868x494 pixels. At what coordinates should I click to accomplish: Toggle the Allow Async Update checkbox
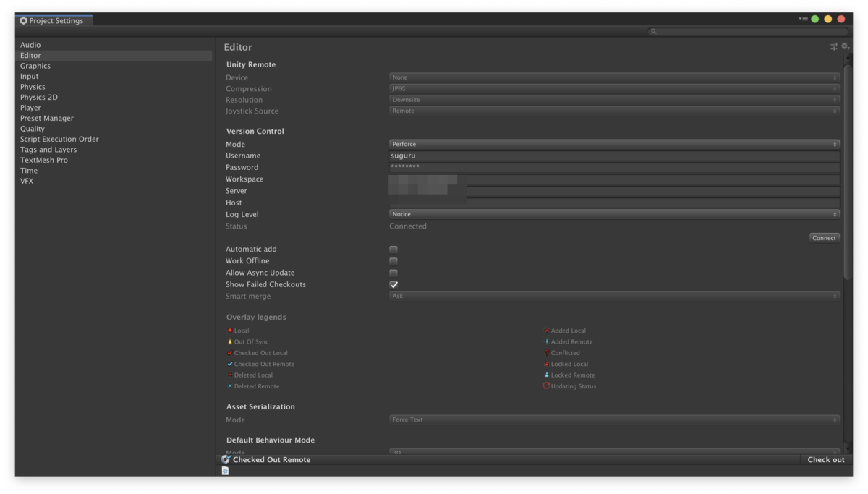[393, 273]
